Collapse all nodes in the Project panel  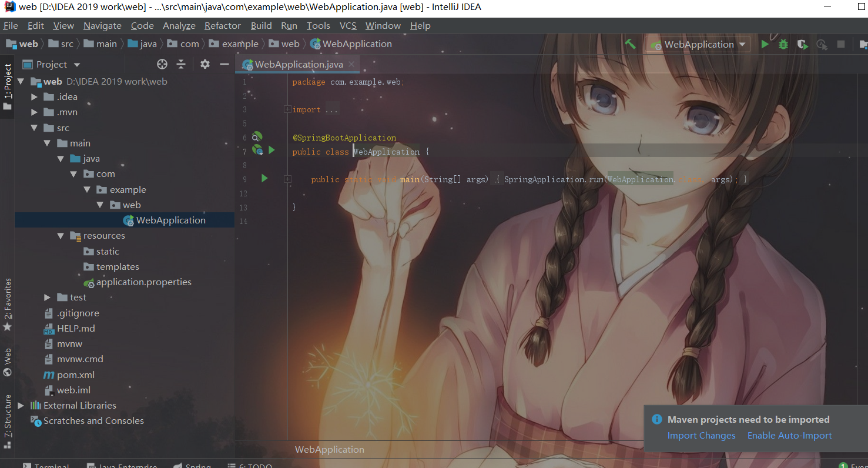click(x=181, y=64)
